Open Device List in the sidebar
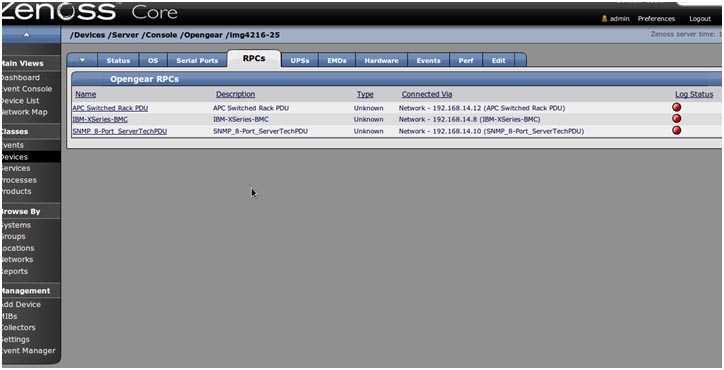The width and height of the screenshot is (724, 370). (20, 100)
